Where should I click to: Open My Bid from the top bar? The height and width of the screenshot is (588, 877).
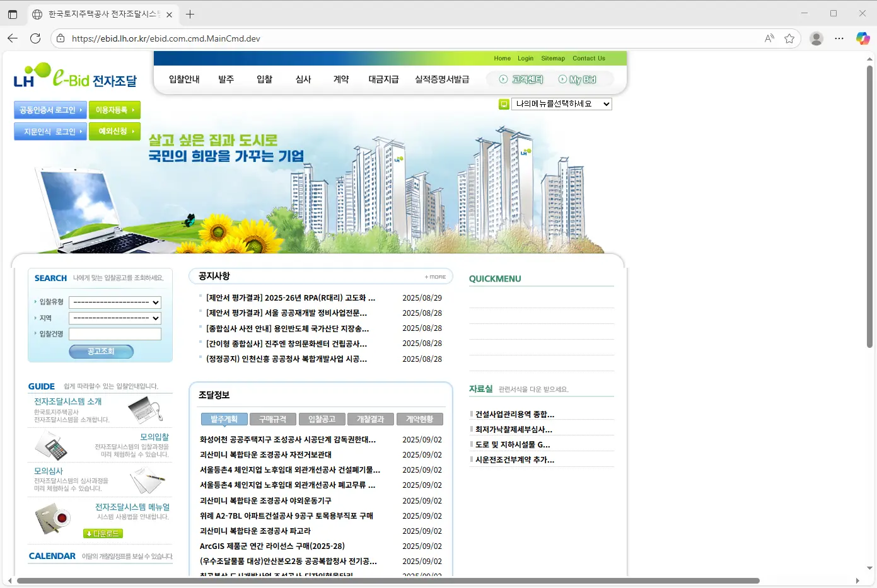582,78
